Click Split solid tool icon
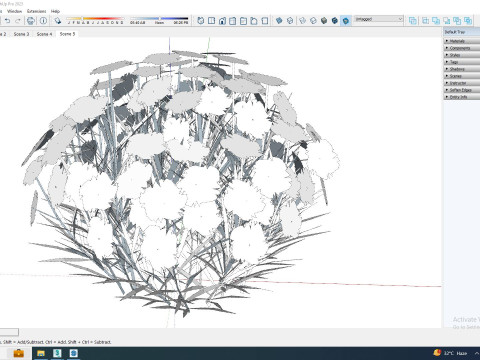 (x=468, y=21)
